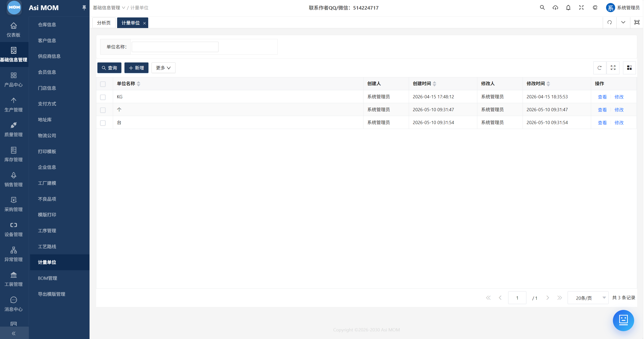Click 查看 link for 个 row
The height and width of the screenshot is (339, 644).
(x=602, y=110)
